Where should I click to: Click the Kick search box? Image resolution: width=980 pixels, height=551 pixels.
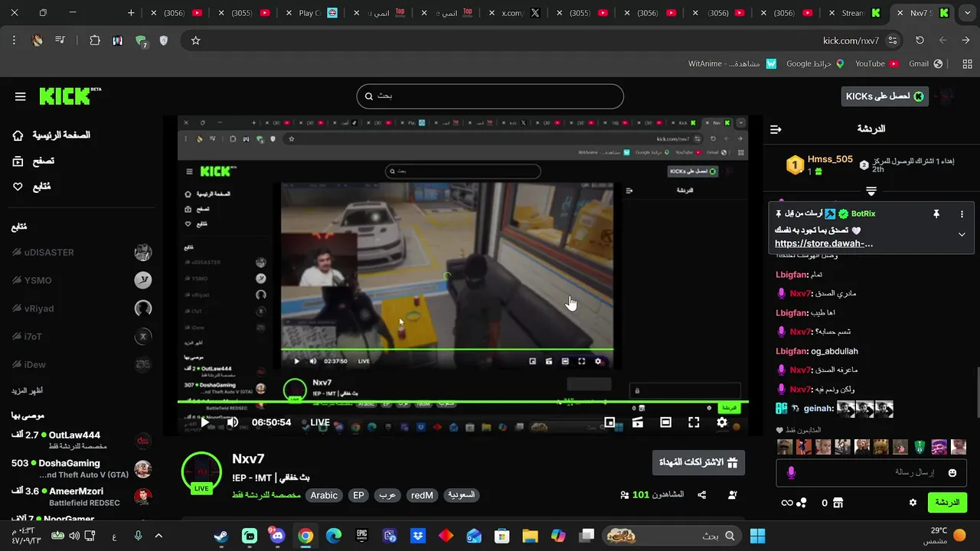(x=490, y=96)
